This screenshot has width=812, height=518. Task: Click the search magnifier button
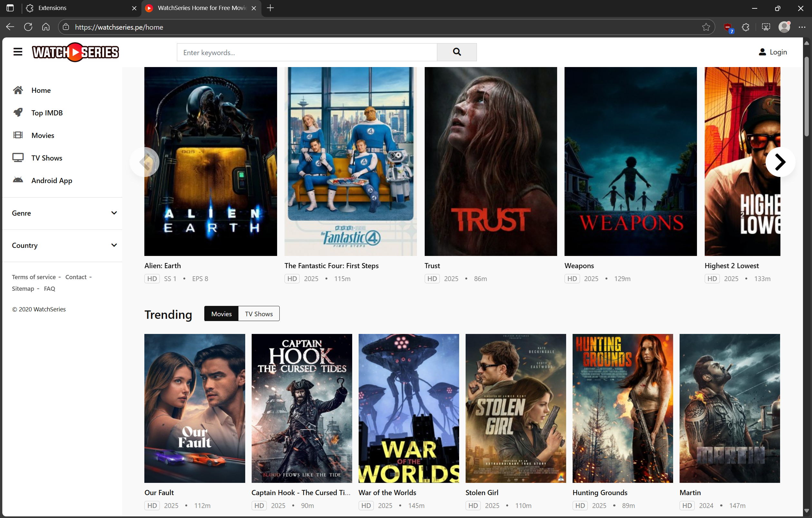click(457, 52)
